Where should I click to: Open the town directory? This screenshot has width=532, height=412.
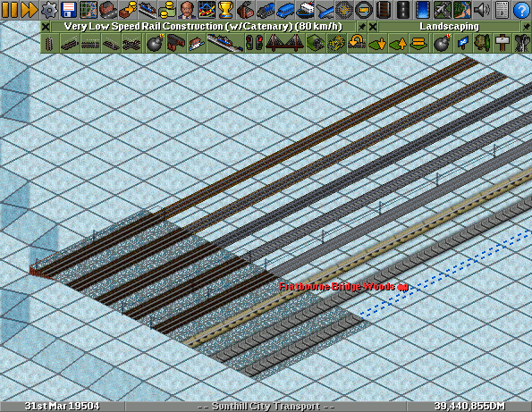108,10
